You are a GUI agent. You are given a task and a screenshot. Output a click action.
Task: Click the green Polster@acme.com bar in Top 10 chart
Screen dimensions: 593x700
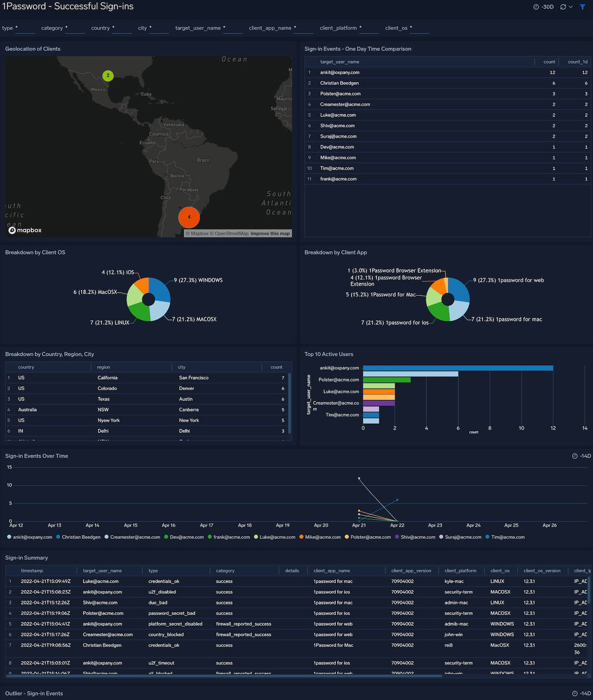[387, 380]
